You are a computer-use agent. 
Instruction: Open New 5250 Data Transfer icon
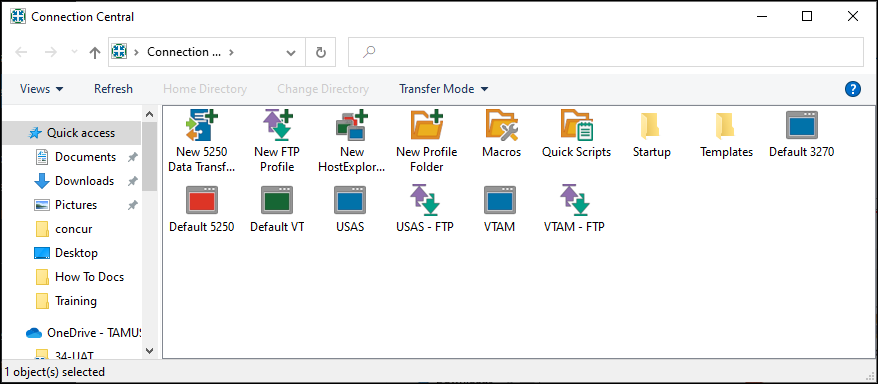(x=202, y=125)
